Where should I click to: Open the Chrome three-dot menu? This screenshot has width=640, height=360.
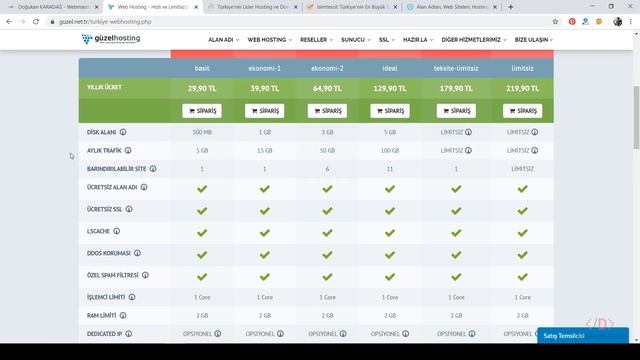click(x=631, y=22)
